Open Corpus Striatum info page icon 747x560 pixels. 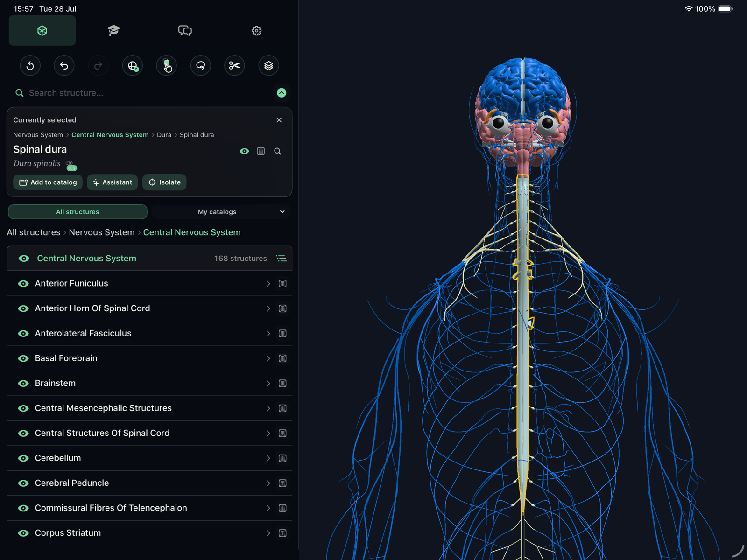pyautogui.click(x=282, y=533)
